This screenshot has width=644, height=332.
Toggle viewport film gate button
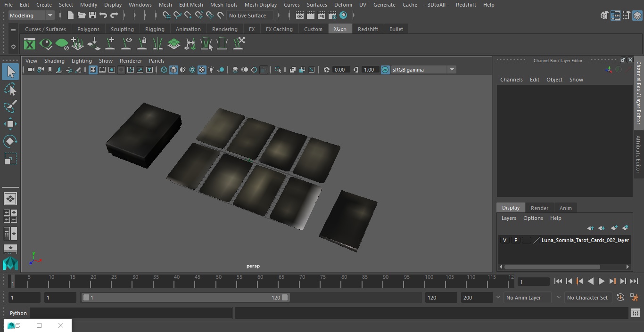(x=102, y=70)
